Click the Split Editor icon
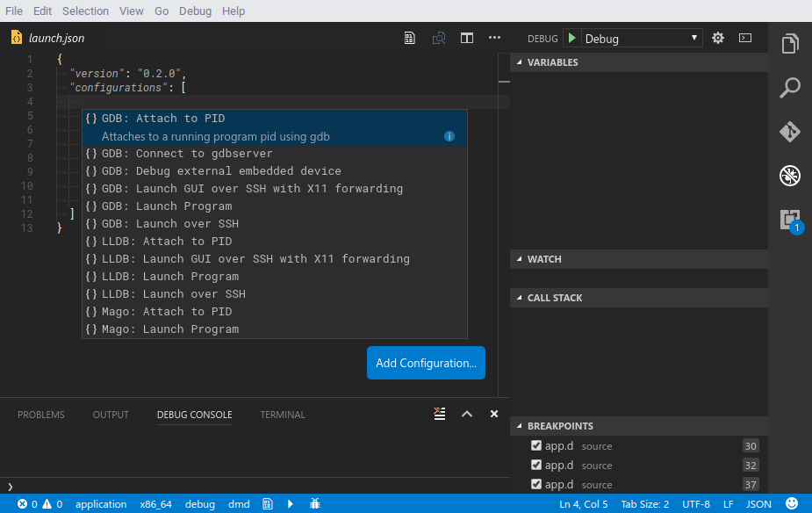 466,39
